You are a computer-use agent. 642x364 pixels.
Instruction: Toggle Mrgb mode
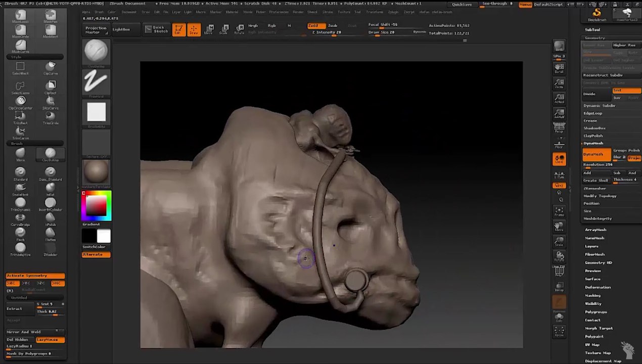pyautogui.click(x=253, y=25)
